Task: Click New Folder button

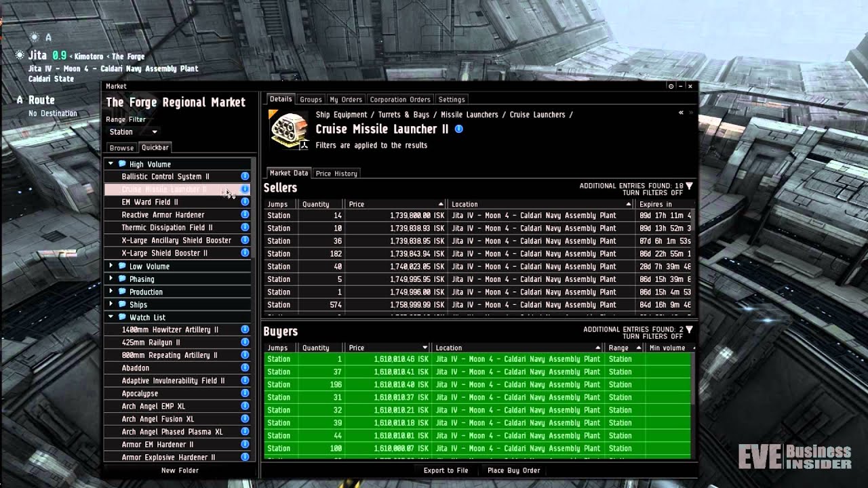Action: pos(180,470)
